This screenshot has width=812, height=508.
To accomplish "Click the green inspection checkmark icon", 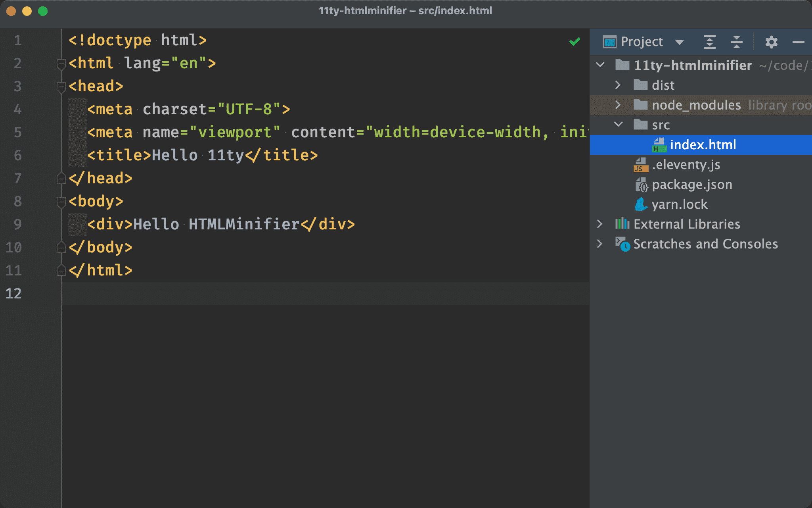I will (x=575, y=41).
